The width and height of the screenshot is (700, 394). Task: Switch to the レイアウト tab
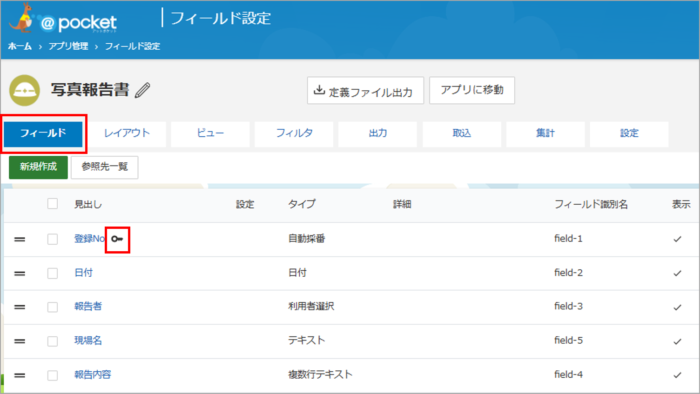127,133
